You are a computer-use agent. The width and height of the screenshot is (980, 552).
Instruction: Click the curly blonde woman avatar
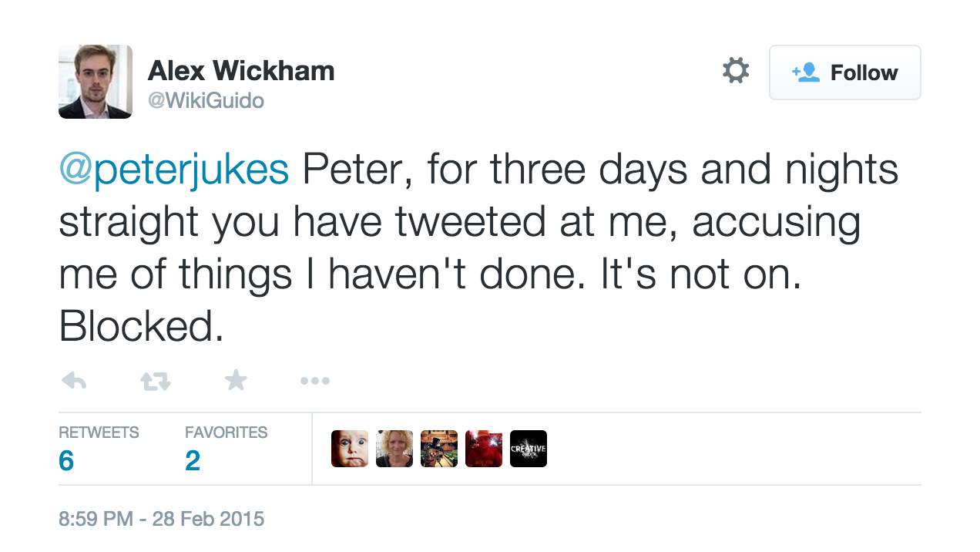click(394, 449)
